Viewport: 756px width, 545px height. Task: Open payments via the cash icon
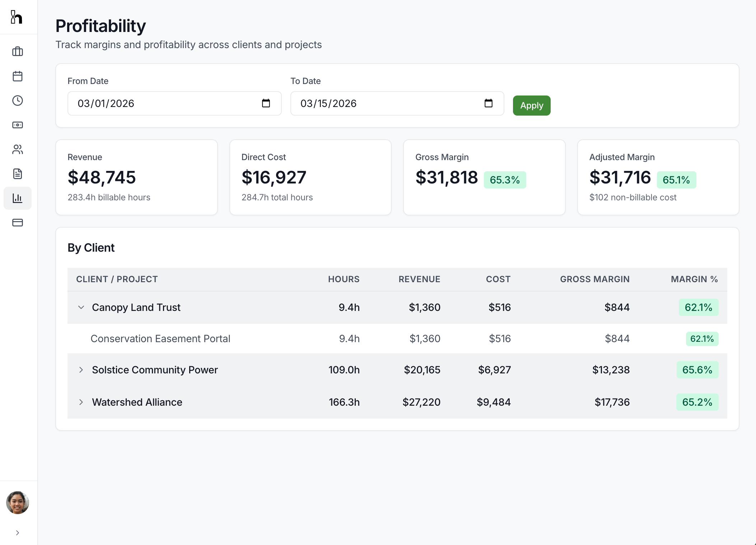click(18, 125)
